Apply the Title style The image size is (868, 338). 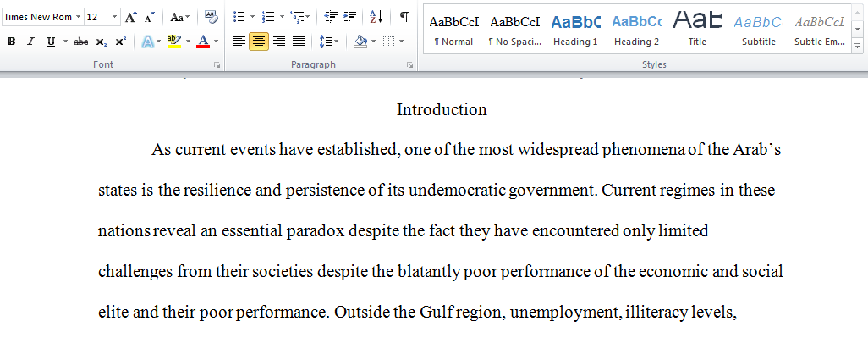(697, 30)
